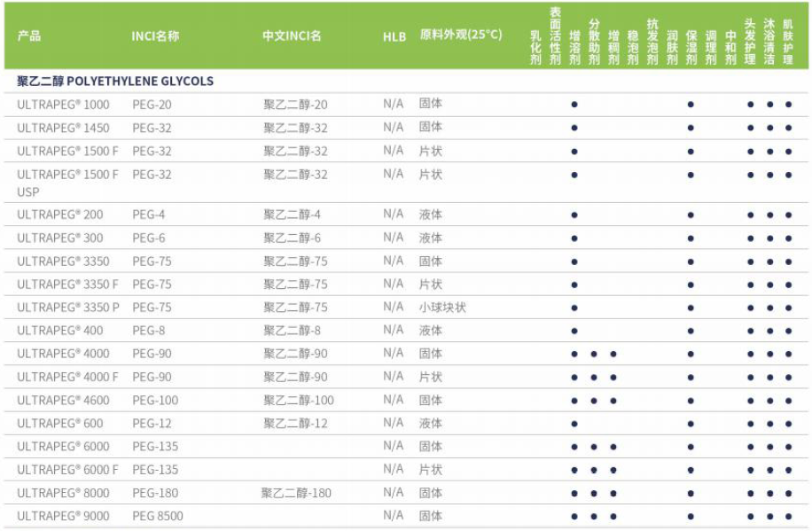
Task: Click the 分散助剂 vertical header
Action: click(594, 42)
